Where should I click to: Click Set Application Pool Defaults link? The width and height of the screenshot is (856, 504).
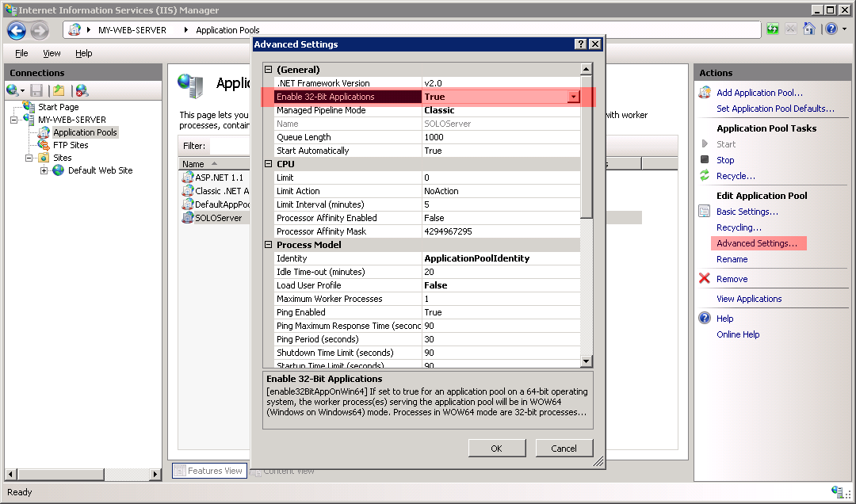click(775, 109)
